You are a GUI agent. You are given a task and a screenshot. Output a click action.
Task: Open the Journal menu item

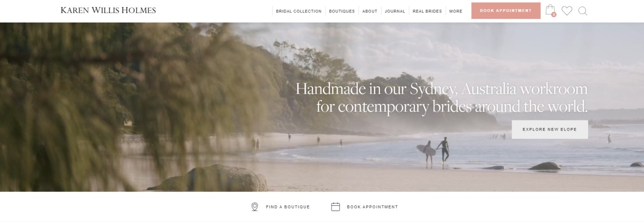click(x=395, y=11)
